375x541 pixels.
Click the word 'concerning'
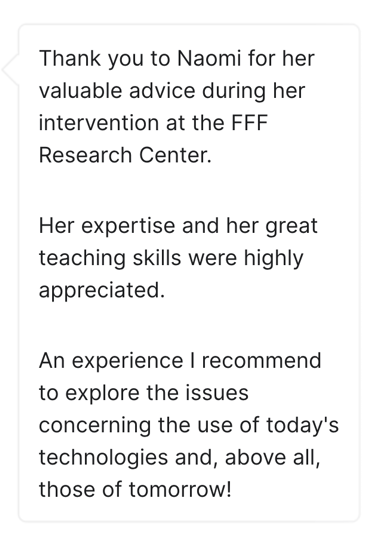[x=95, y=426]
